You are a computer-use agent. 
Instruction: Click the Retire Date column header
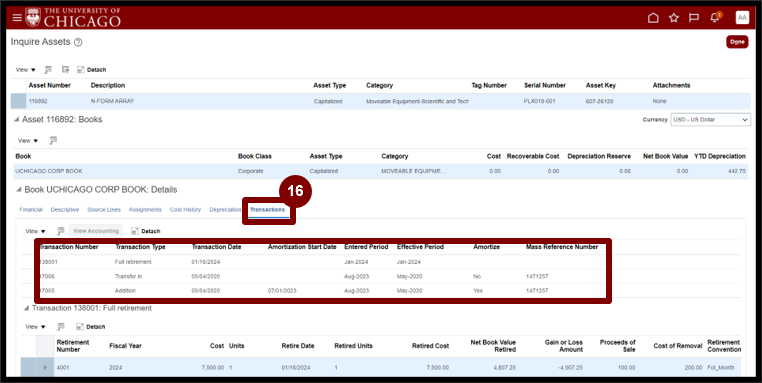click(x=298, y=346)
